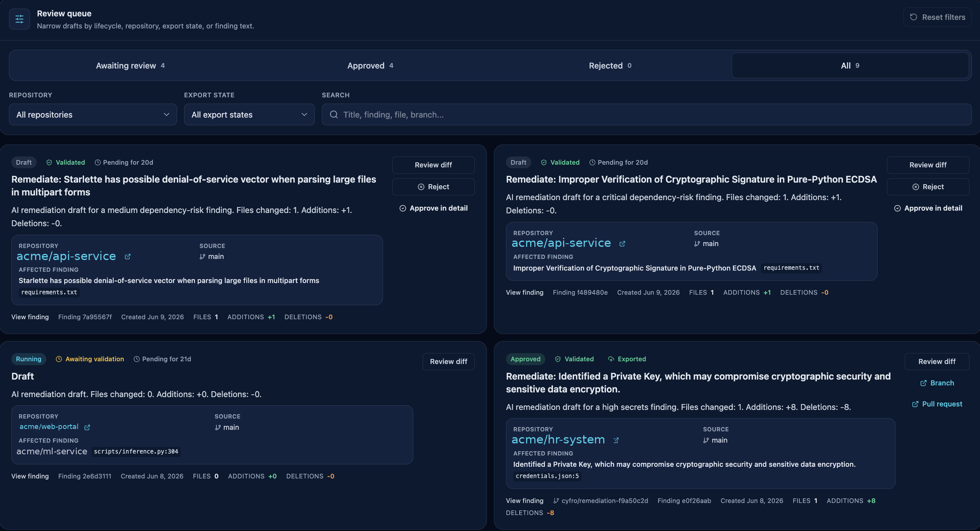Open external link icon next to acme/api-service in ECDSA card
The height and width of the screenshot is (531, 980).
coord(622,244)
